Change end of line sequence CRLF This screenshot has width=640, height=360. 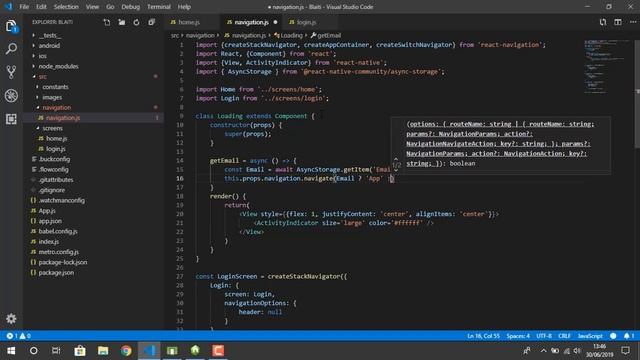[x=564, y=336]
